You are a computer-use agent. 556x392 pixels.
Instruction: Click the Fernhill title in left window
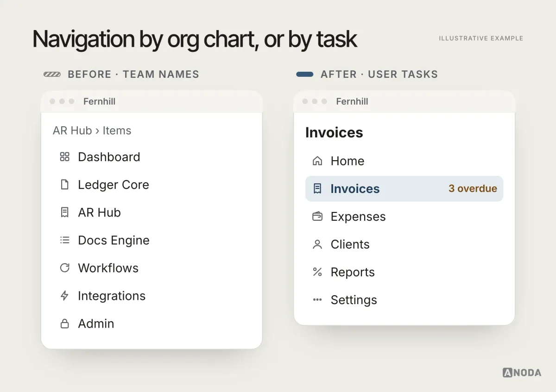(x=99, y=101)
